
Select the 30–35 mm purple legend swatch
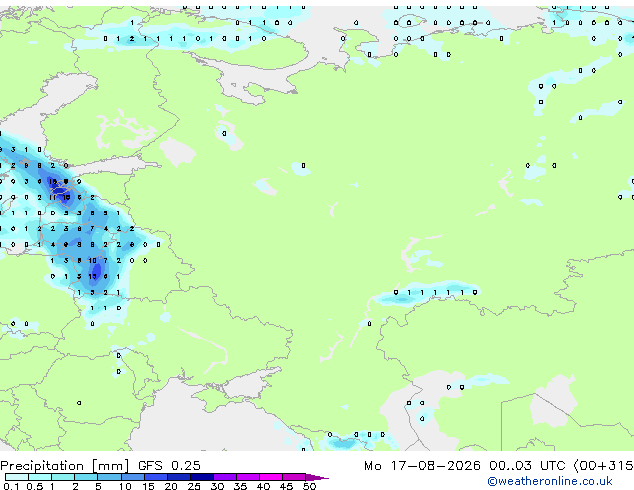coord(224,477)
